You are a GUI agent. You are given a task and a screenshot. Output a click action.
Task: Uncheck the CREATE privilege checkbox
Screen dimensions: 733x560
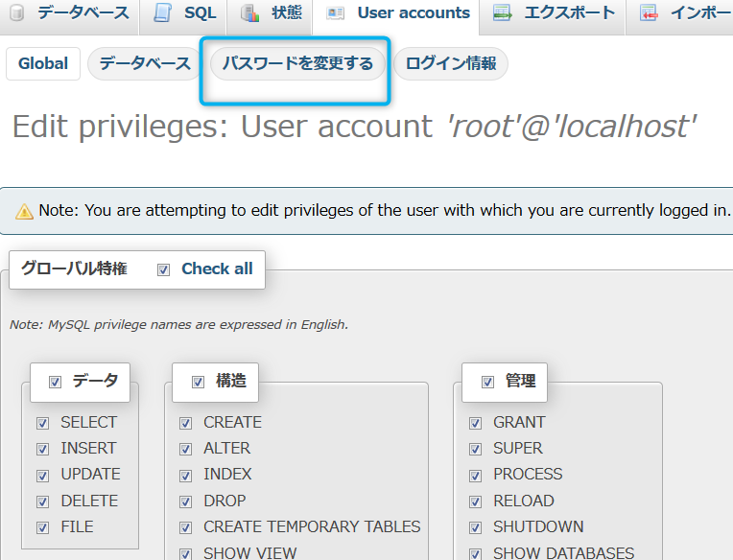tap(185, 423)
